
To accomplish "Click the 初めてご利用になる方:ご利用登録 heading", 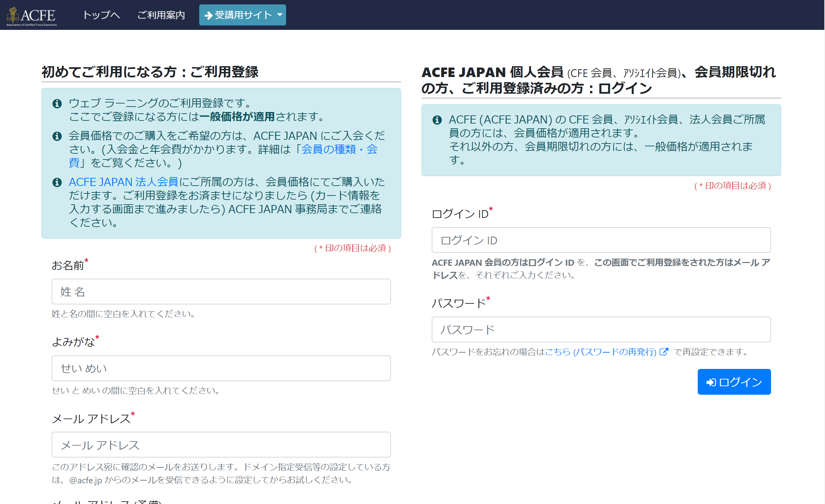I will 150,72.
